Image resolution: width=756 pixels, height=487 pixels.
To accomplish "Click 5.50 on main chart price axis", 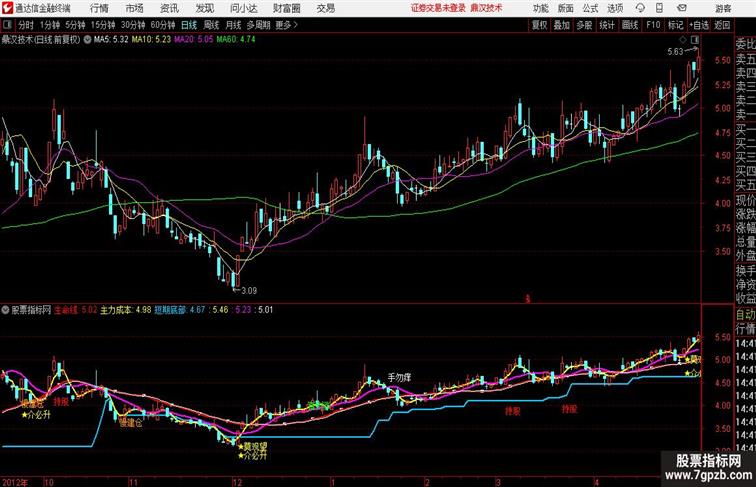I will (x=723, y=61).
